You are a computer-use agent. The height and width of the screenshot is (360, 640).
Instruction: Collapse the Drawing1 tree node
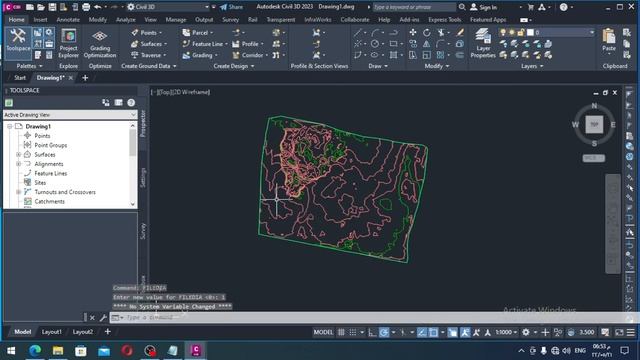(x=9, y=127)
